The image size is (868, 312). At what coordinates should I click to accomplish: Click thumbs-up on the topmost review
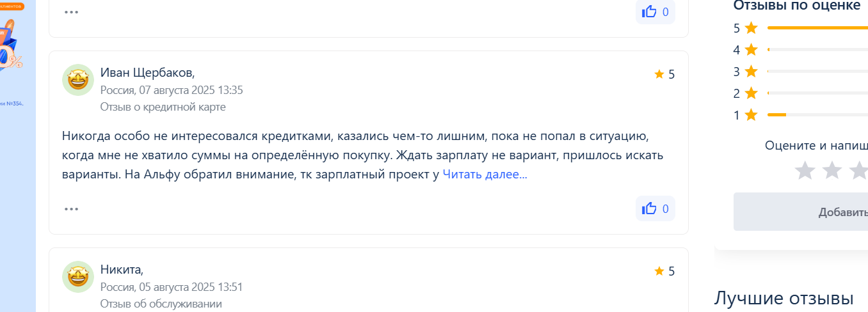tap(655, 12)
